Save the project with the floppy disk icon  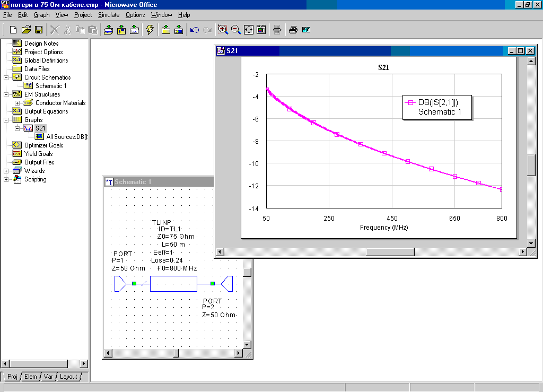coord(39,30)
